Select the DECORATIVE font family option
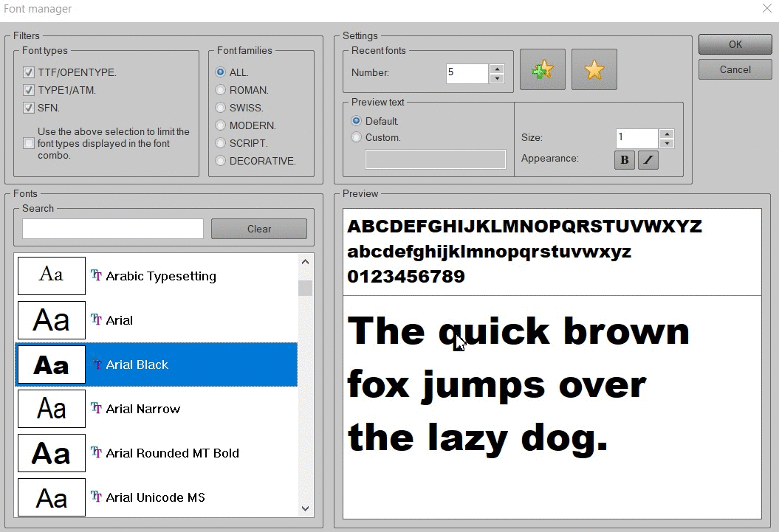 [x=221, y=161]
